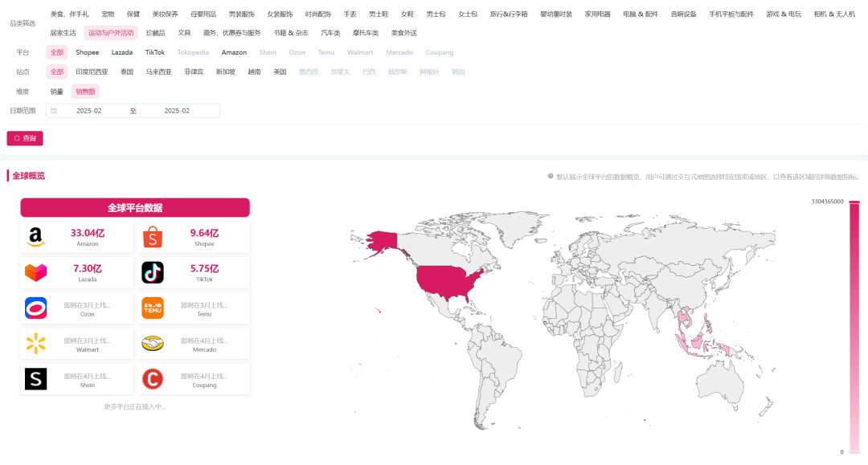Viewport: 868px width, 465px height.
Task: Click the Shein black S logo
Action: (x=35, y=379)
